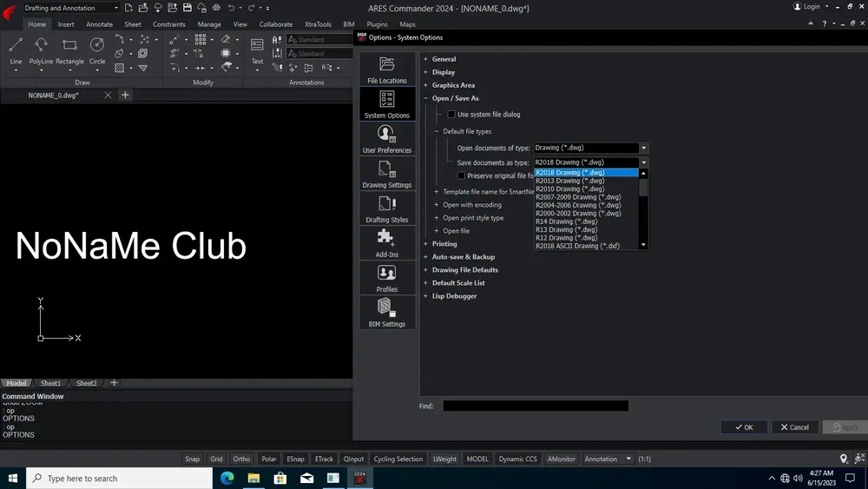Switch to the Annotate ribbon tab
The width and height of the screenshot is (868, 489).
pos(99,24)
